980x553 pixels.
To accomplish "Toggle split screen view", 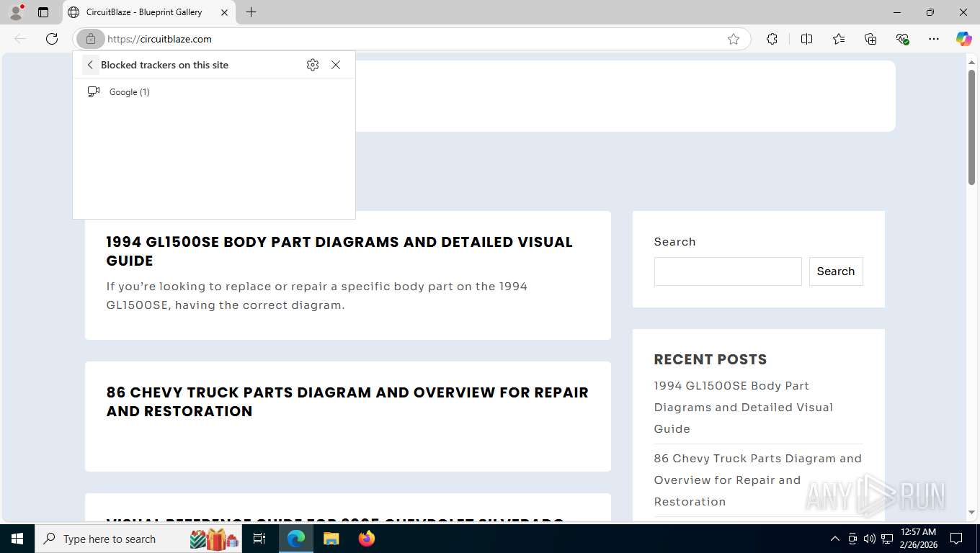I will (x=806, y=39).
